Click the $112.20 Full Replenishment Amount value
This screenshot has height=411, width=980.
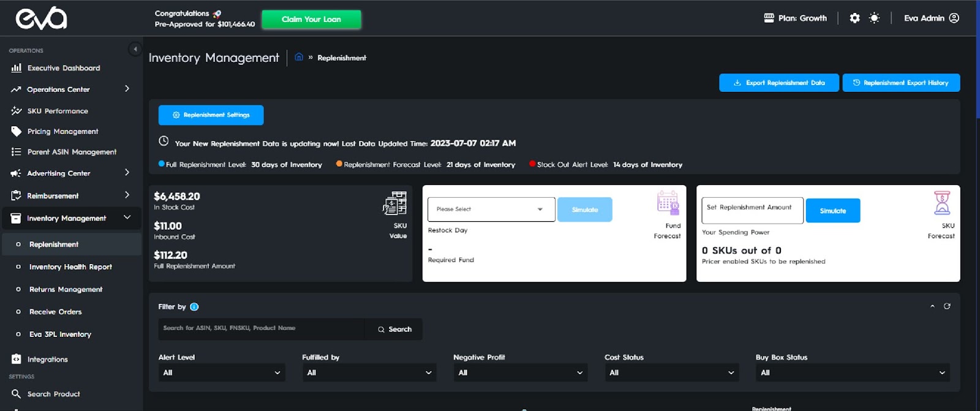pyautogui.click(x=170, y=255)
